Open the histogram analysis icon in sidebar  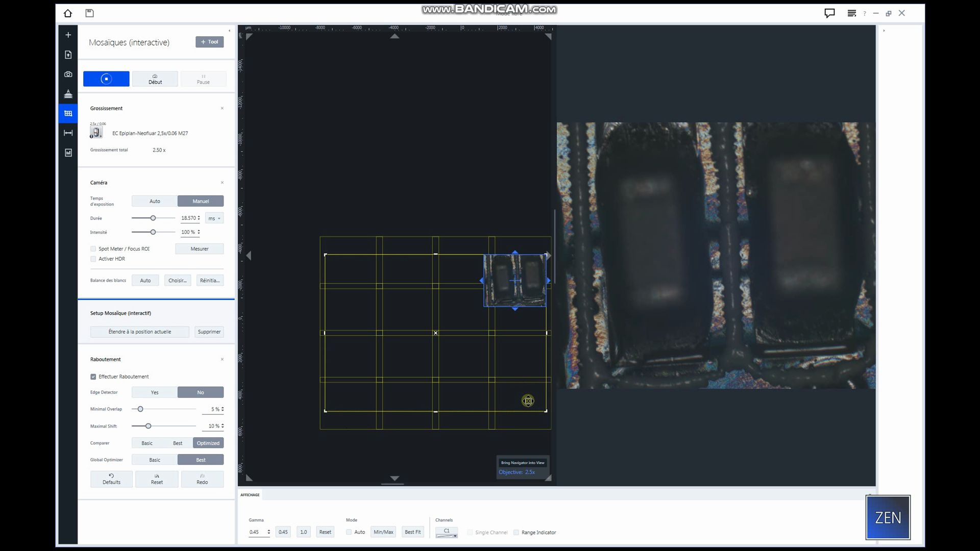[x=68, y=153]
